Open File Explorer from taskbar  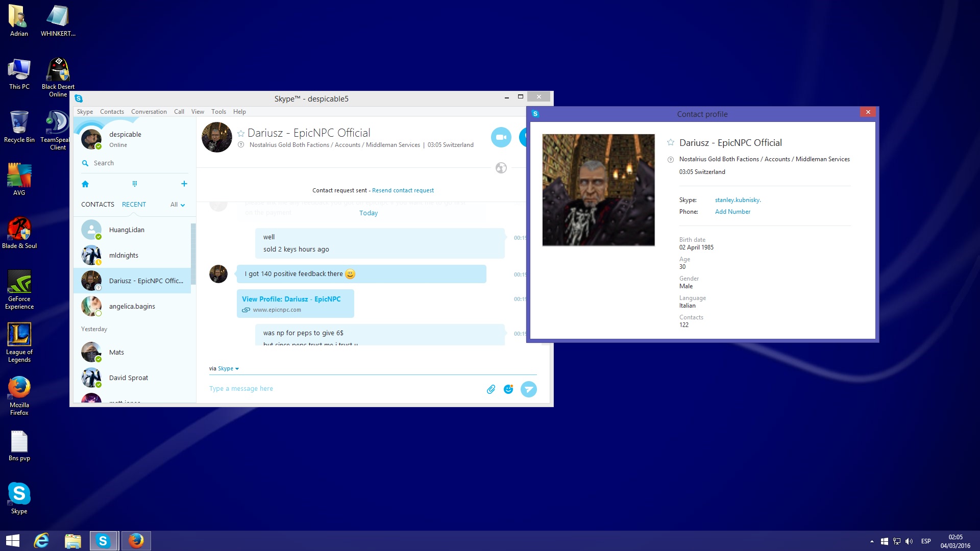pyautogui.click(x=73, y=541)
